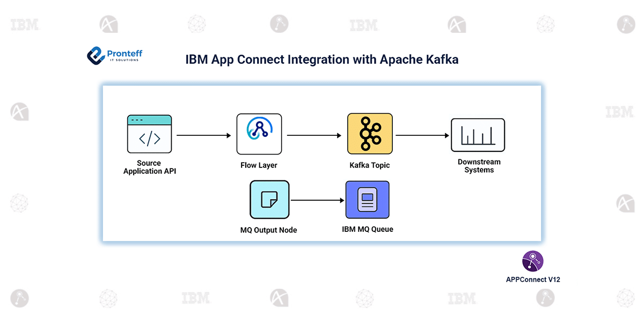Click the purple APPConnect V12 icon
Screen dimensions: 644x322
pos(532,261)
